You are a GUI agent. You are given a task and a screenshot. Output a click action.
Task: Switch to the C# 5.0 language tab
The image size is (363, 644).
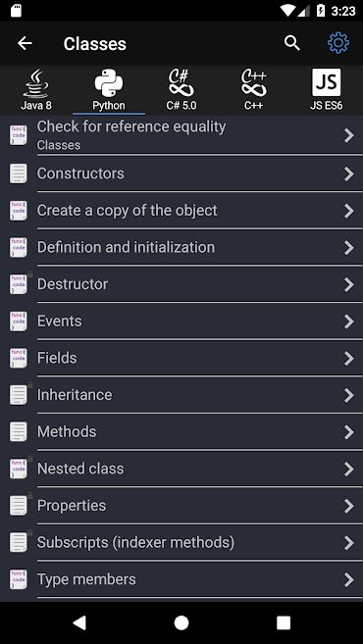(x=181, y=89)
